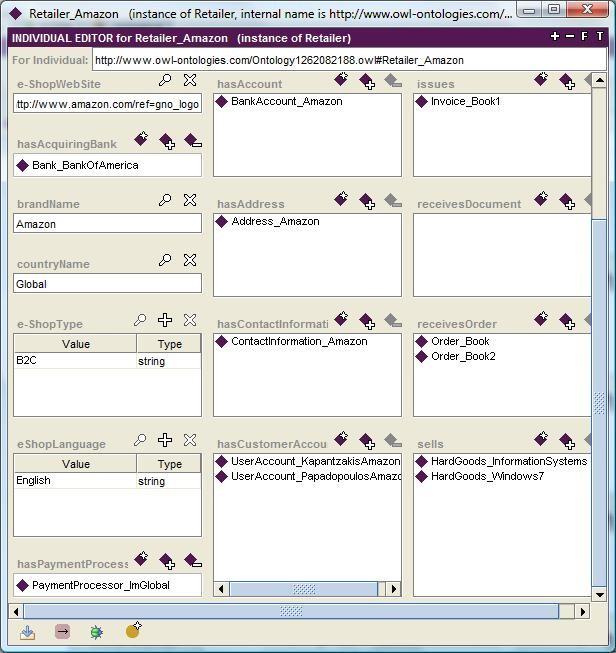616x653 pixels.
Task: Click the e-ShopWebSite text field
Action: [107, 104]
